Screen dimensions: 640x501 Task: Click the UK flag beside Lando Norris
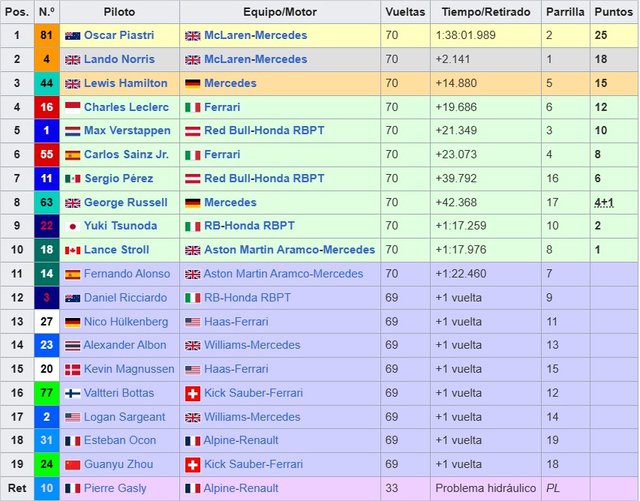pos(73,60)
